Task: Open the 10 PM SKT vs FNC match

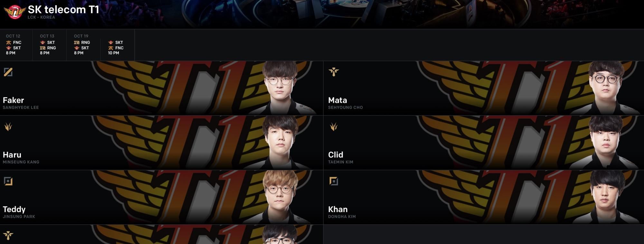Action: coord(118,45)
